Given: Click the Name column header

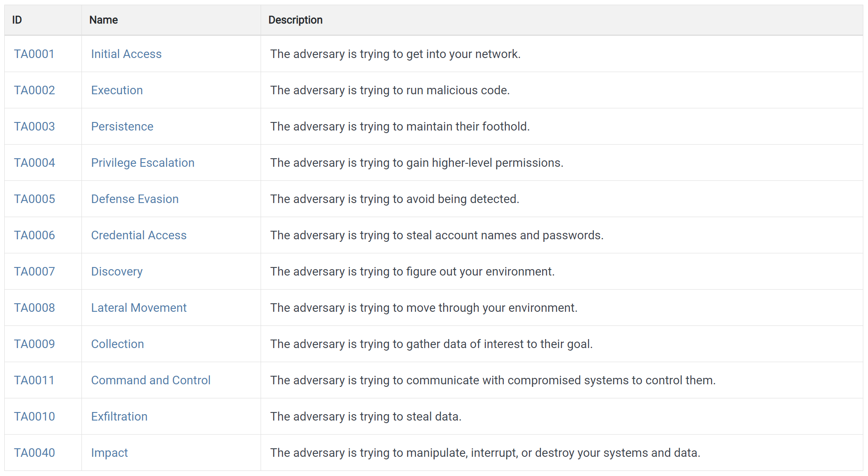Looking at the screenshot, I should (x=104, y=20).
